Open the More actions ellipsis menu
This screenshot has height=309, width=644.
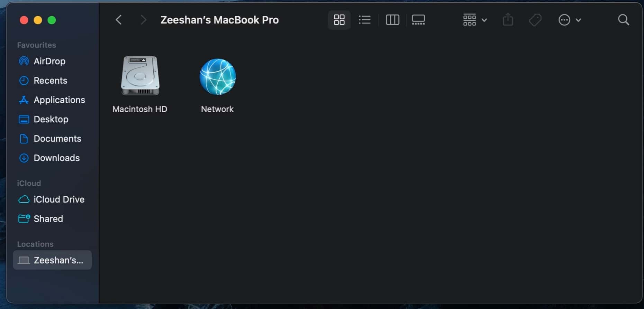coord(570,20)
